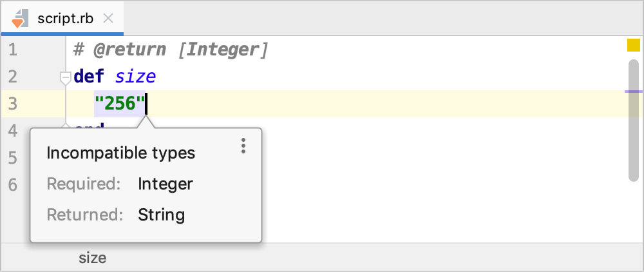644x272 pixels.
Task: Click line number 2 in gutter
Action: [x=13, y=77]
